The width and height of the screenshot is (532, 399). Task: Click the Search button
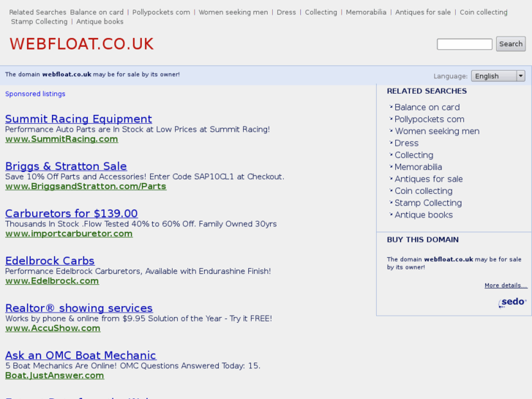pos(511,44)
